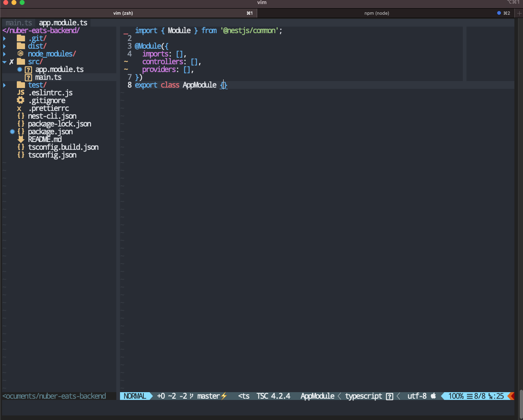Open main.ts in the file tree
523x420 pixels.
[48, 77]
